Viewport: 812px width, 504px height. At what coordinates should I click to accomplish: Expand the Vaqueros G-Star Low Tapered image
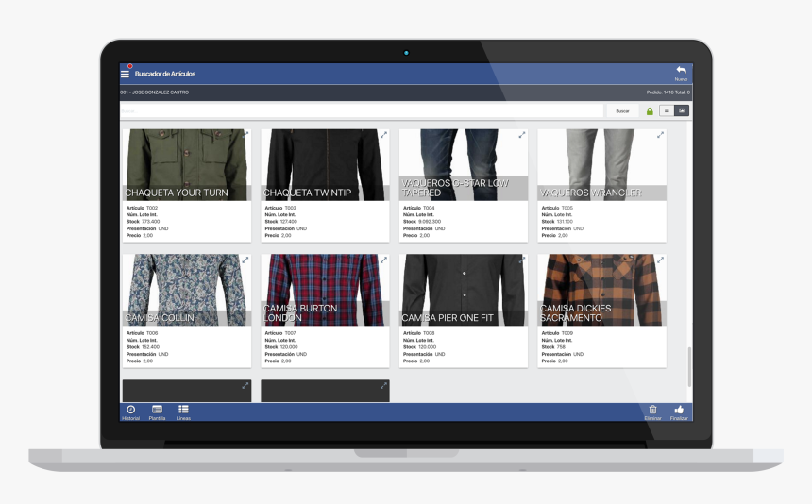coord(522,135)
